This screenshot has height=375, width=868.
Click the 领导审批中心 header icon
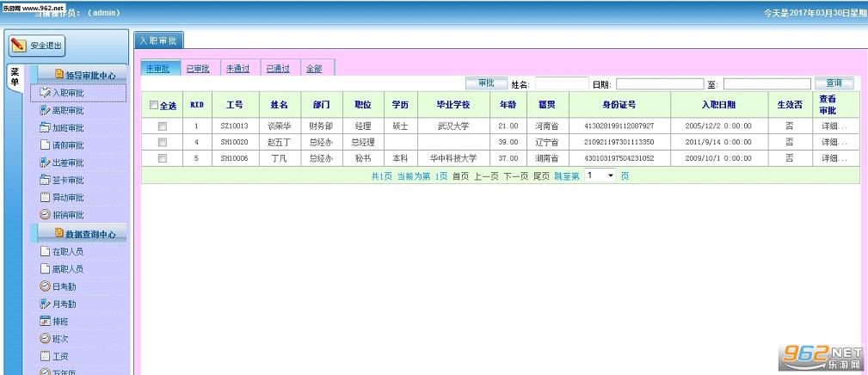(x=59, y=75)
